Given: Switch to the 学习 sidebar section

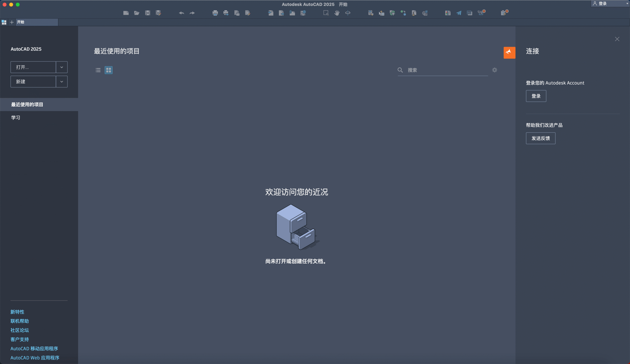Looking at the screenshot, I should pos(16,117).
